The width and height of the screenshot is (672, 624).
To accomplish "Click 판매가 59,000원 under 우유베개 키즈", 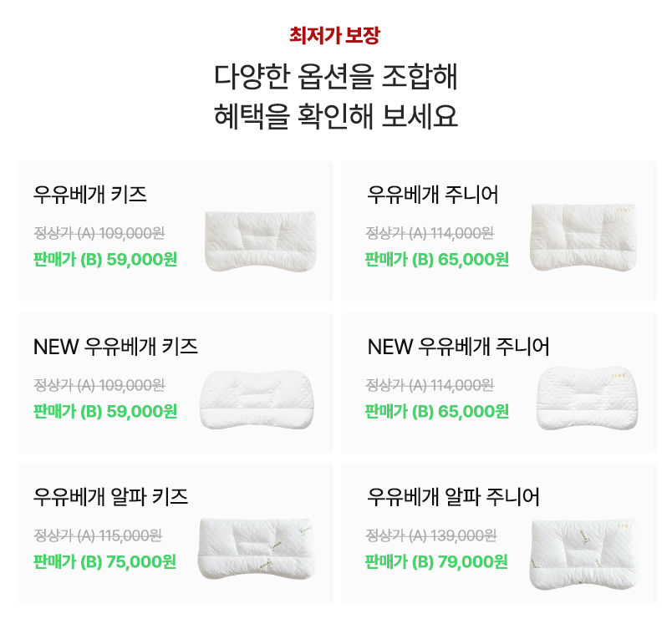I will coord(105,260).
